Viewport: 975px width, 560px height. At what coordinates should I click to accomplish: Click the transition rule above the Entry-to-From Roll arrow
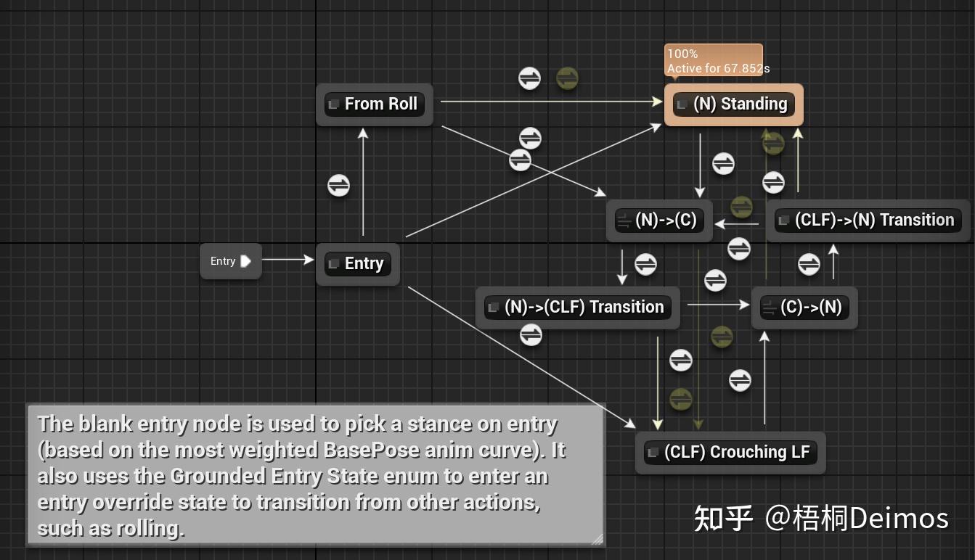338,185
